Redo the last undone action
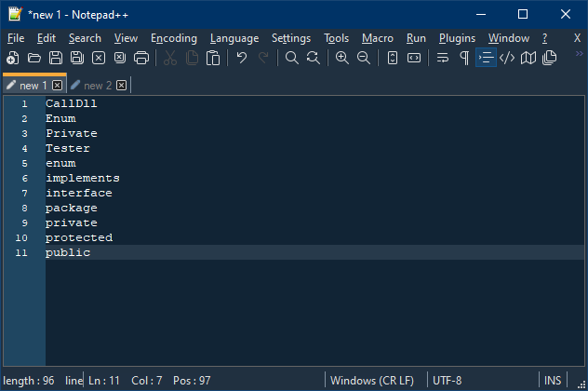The width and height of the screenshot is (588, 391). (263, 58)
